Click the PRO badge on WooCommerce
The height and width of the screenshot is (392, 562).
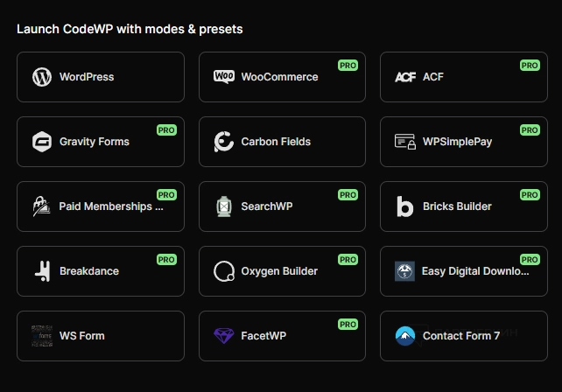(x=348, y=66)
